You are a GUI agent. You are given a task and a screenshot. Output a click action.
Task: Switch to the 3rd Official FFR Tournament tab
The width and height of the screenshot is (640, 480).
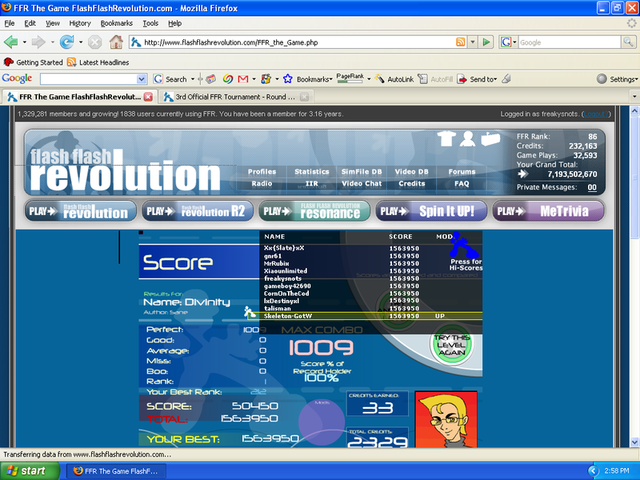(235, 97)
